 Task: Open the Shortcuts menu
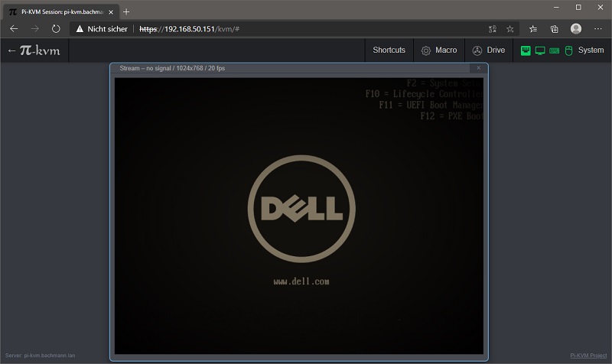click(x=389, y=50)
